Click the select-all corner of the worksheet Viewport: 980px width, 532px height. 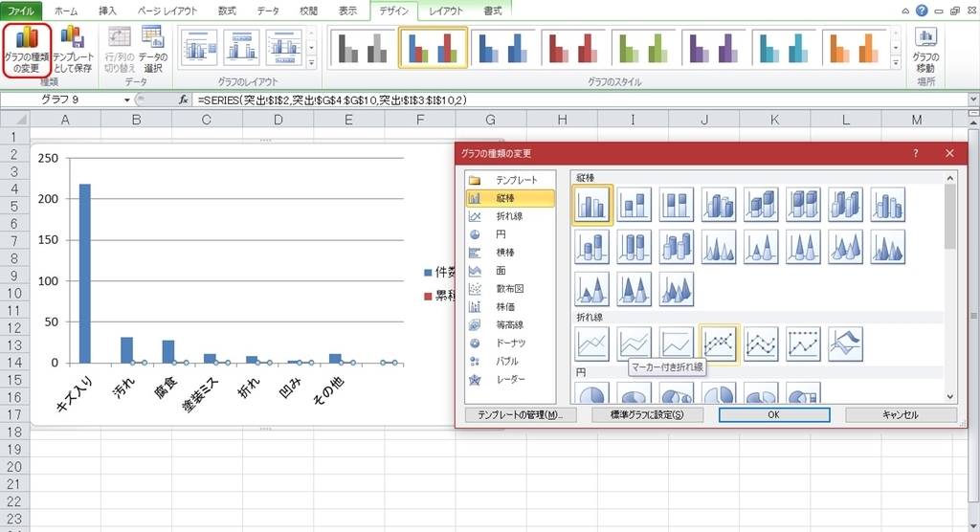pyautogui.click(x=15, y=120)
